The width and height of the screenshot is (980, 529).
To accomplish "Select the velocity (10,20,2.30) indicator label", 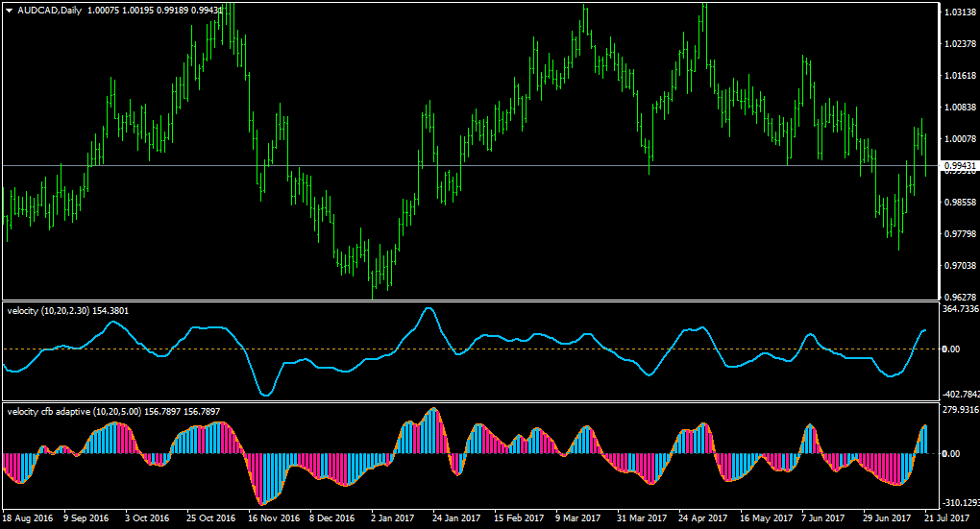I will click(68, 310).
